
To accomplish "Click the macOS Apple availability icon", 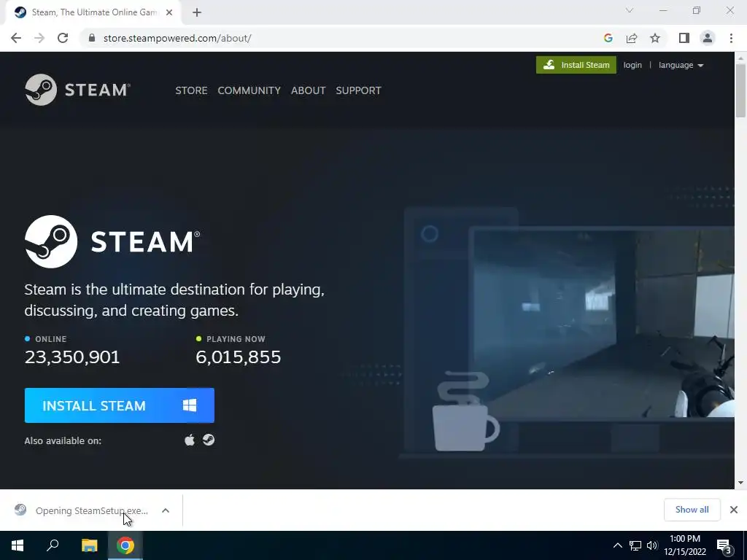I will pyautogui.click(x=190, y=440).
